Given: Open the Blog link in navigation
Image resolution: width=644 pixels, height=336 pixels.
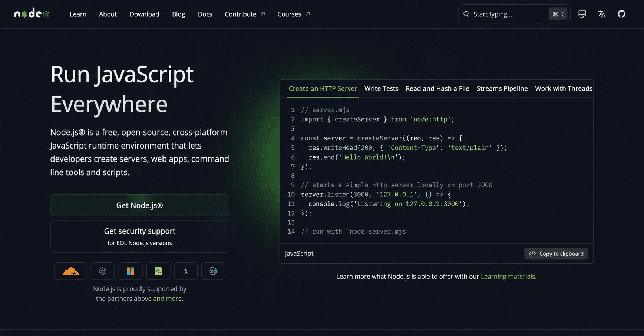Looking at the screenshot, I should point(178,14).
